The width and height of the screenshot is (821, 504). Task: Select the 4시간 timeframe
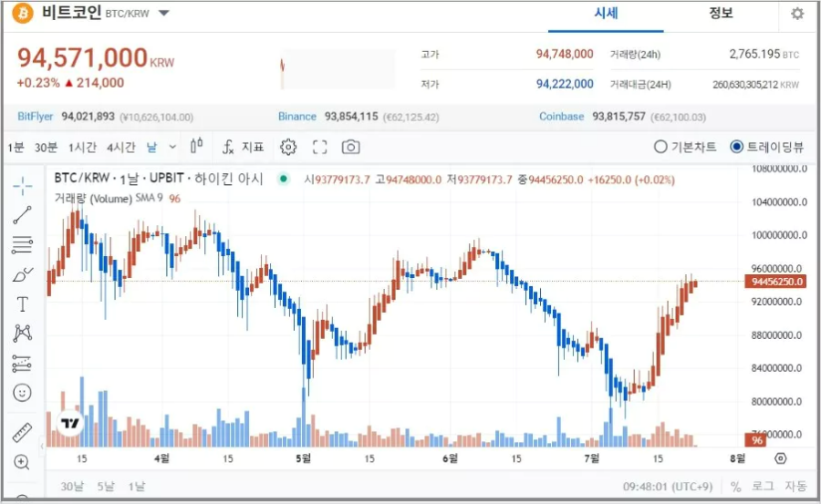(121, 148)
